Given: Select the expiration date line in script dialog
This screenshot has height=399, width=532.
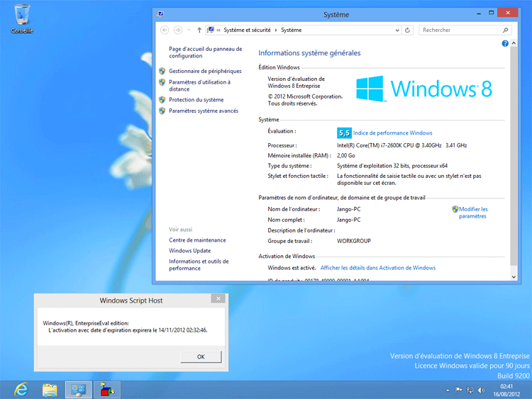Looking at the screenshot, I should point(128,330).
